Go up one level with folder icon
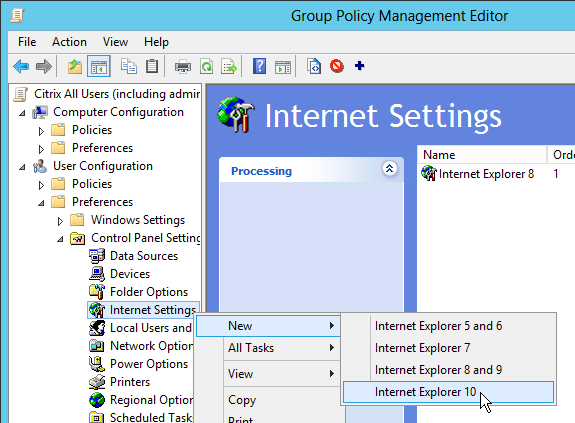The width and height of the screenshot is (575, 423). tap(75, 66)
